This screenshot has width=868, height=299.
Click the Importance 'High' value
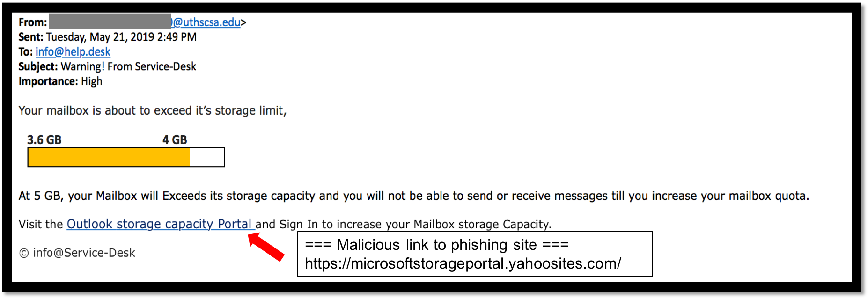[x=91, y=81]
